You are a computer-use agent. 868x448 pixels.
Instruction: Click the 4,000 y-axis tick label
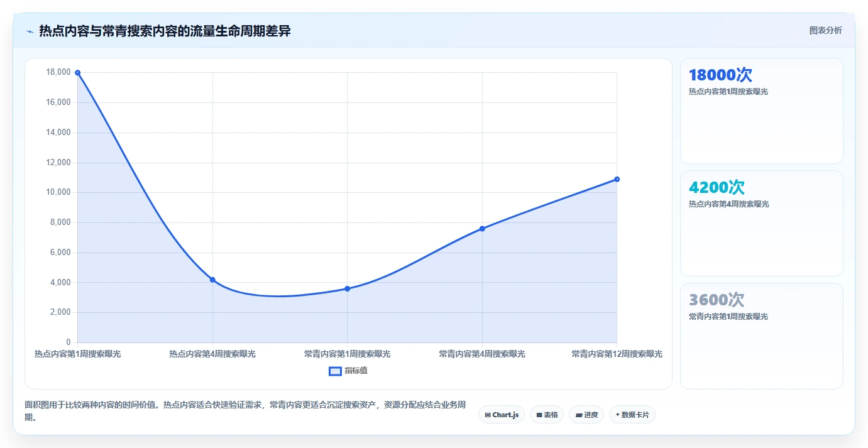60,282
